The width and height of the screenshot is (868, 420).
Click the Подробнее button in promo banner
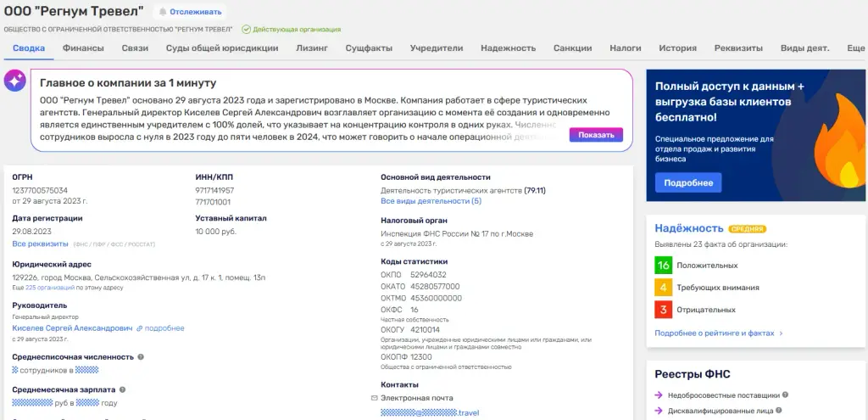coord(688,183)
